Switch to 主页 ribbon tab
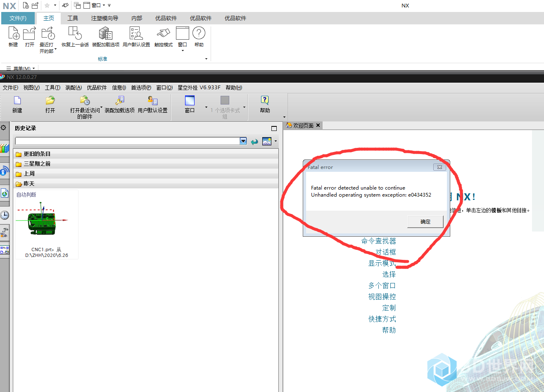Viewport: 544px width, 392px height. click(x=49, y=18)
